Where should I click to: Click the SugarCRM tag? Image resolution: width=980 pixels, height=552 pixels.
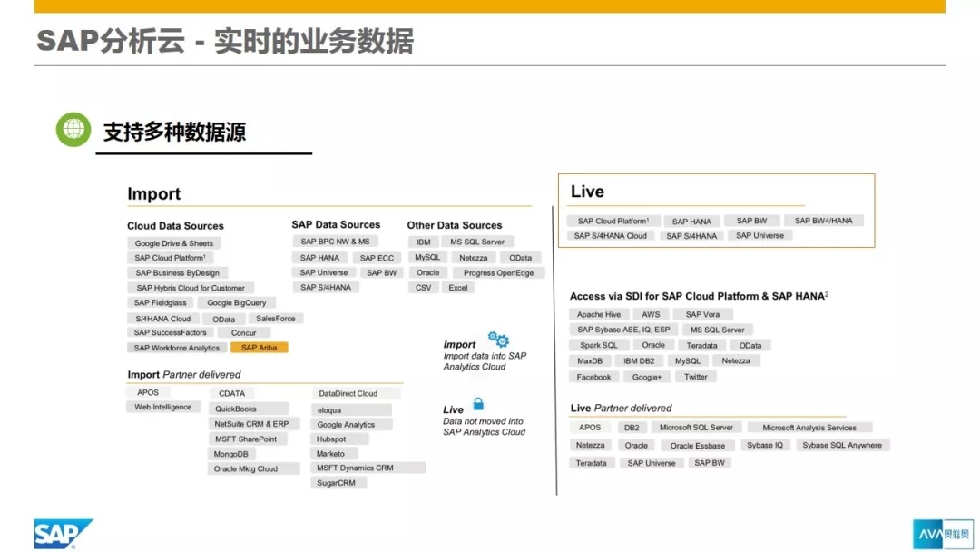(338, 483)
